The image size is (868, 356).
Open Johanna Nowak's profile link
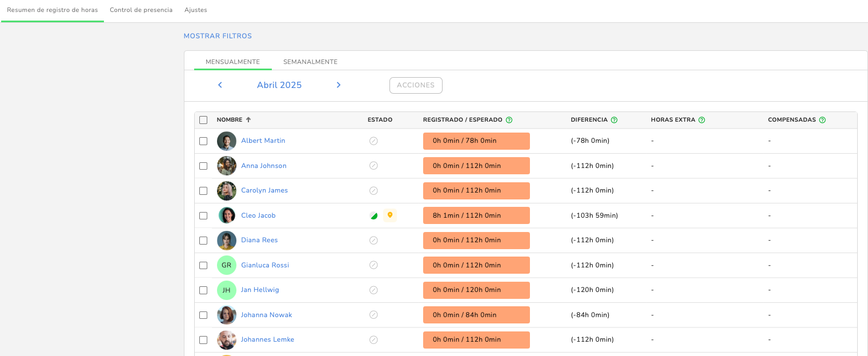[x=266, y=315]
